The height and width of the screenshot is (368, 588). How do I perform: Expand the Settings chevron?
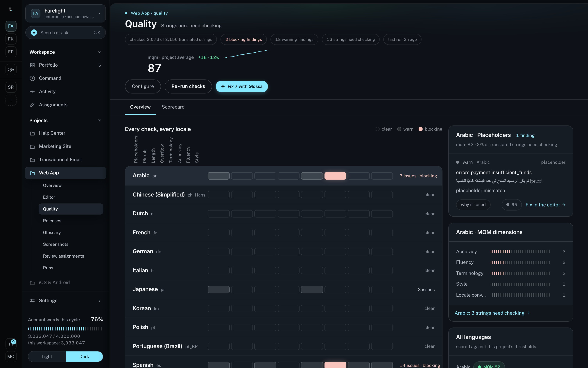click(99, 301)
